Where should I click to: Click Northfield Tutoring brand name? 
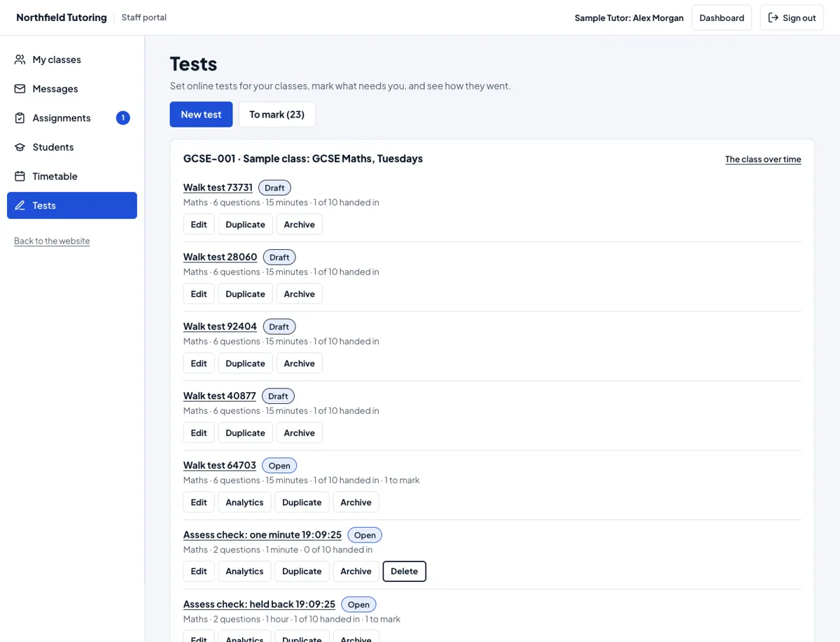(x=62, y=18)
